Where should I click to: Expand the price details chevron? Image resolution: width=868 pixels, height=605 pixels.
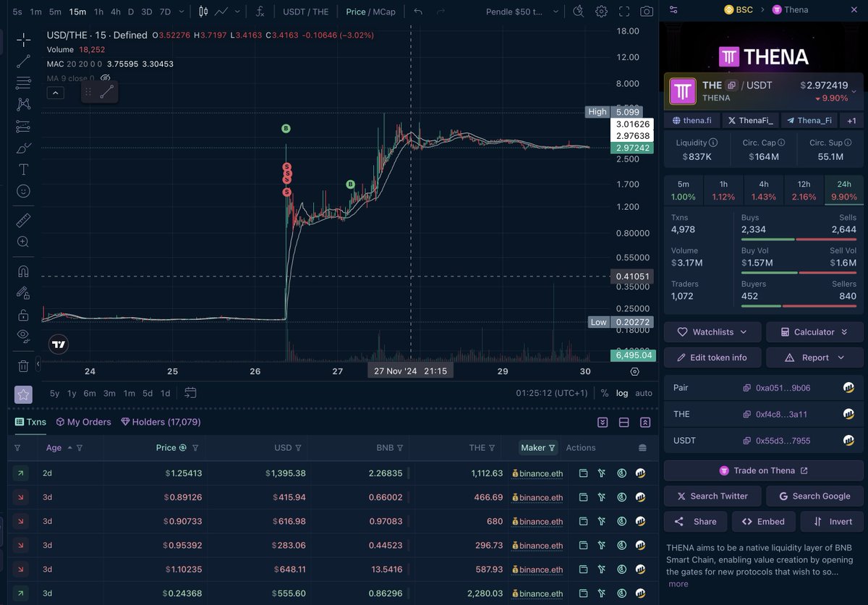854,91
